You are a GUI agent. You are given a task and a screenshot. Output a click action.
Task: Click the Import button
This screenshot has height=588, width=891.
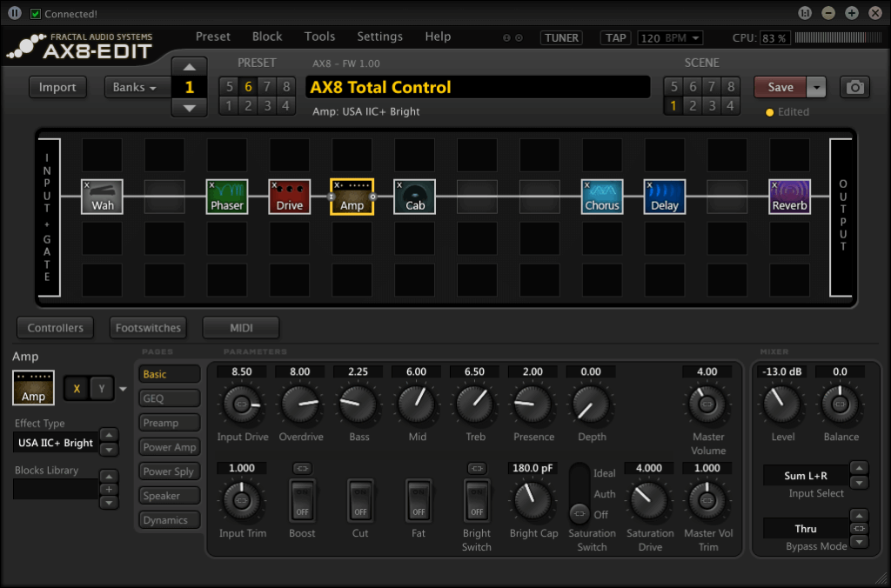click(57, 87)
